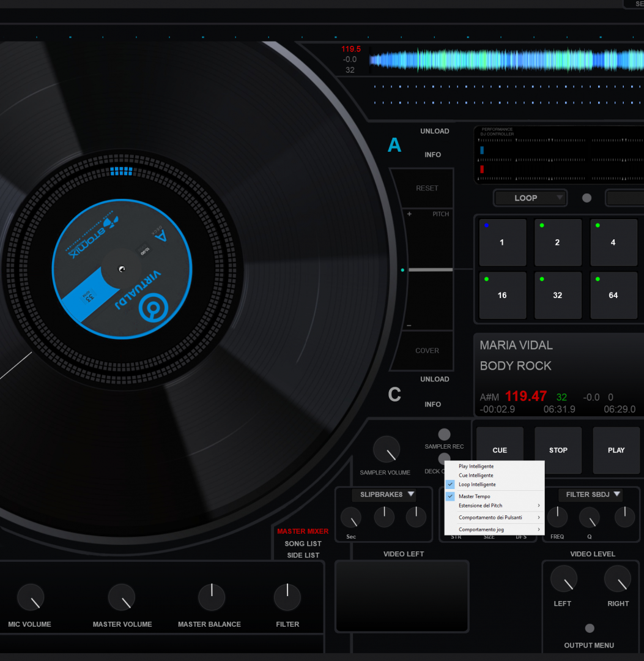Open the LOOP pad mode dropdown
Image resolution: width=644 pixels, height=661 pixels.
pyautogui.click(x=530, y=198)
